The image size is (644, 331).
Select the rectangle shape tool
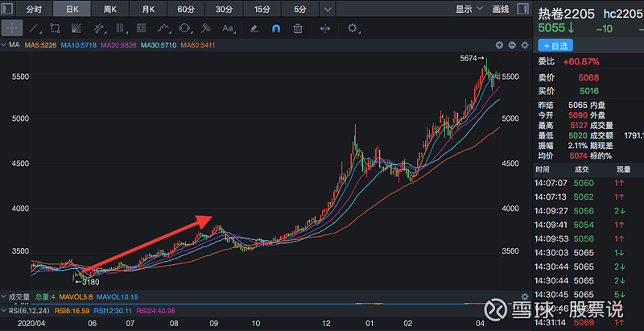(x=55, y=28)
